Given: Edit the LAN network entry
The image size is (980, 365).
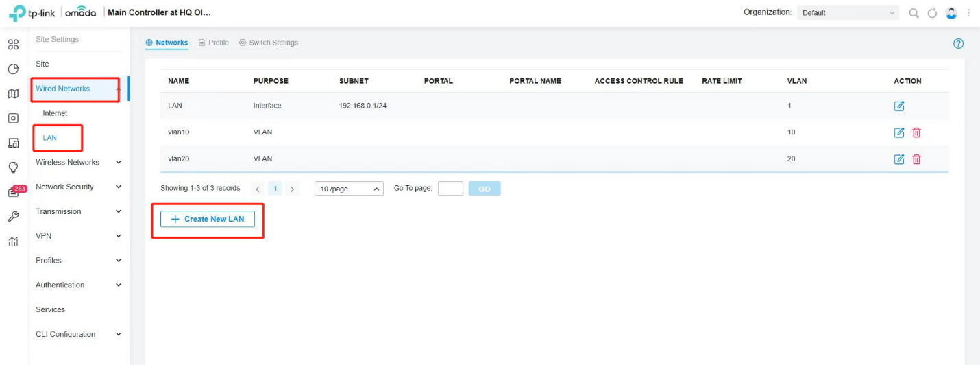Looking at the screenshot, I should click(x=899, y=106).
